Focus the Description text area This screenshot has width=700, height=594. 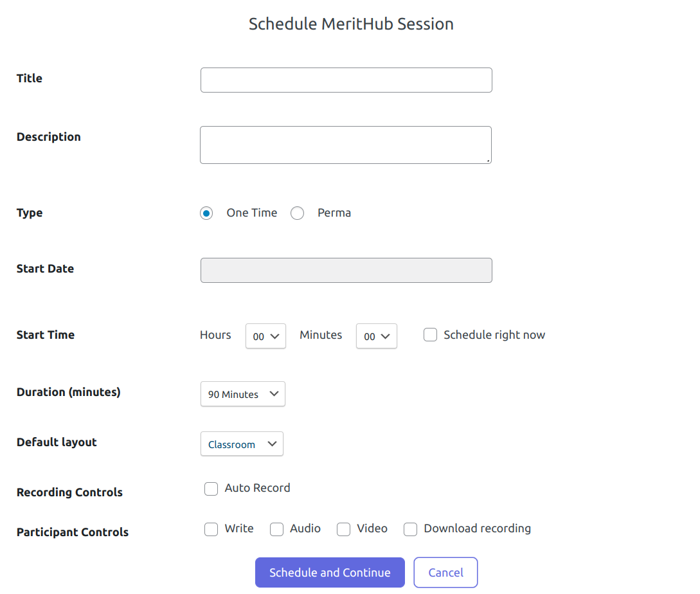click(x=346, y=145)
